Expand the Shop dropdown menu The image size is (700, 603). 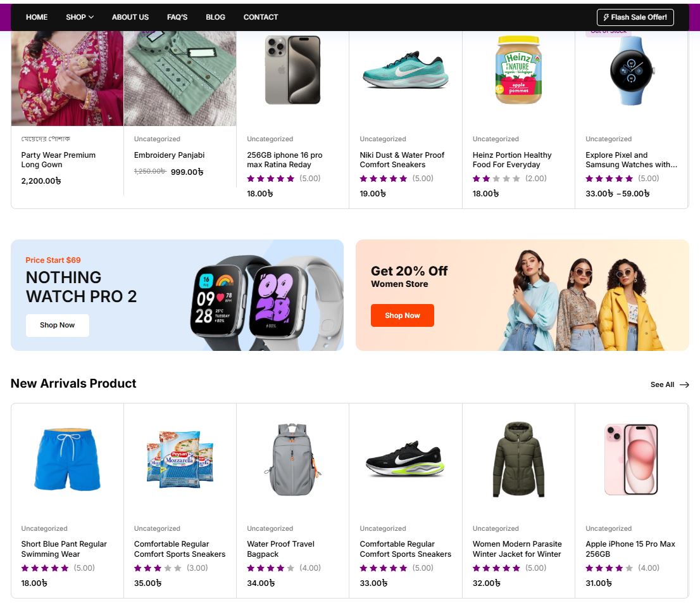(80, 17)
